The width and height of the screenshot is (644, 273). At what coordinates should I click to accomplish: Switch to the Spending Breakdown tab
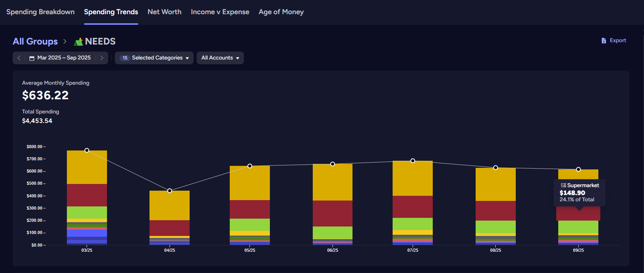(x=41, y=12)
